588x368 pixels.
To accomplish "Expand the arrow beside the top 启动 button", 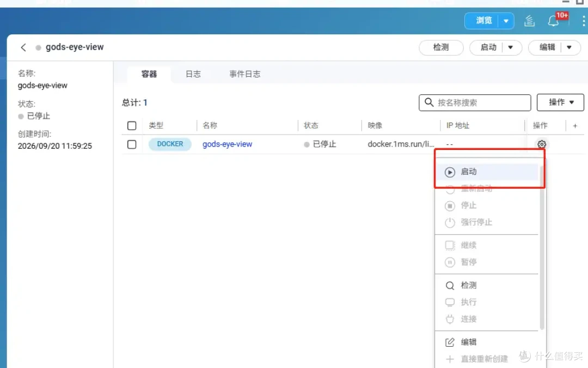I will click(x=510, y=47).
